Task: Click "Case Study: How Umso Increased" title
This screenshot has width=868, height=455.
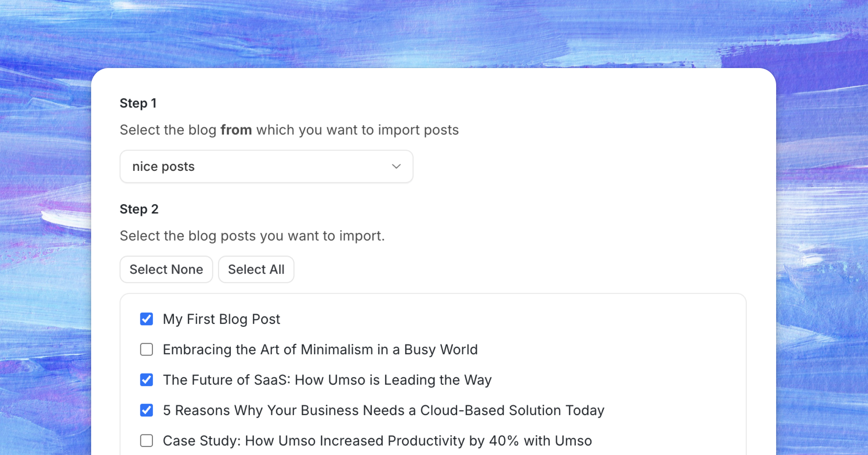Action: click(x=377, y=441)
